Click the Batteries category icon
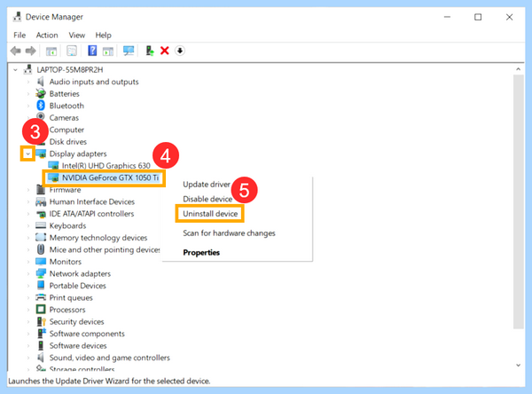The width and height of the screenshot is (532, 394). (x=41, y=93)
